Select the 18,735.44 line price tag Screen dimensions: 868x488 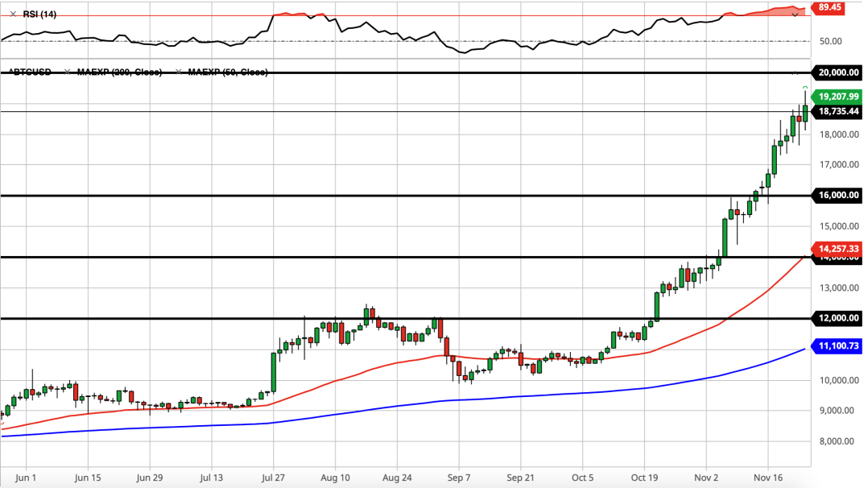pos(837,111)
